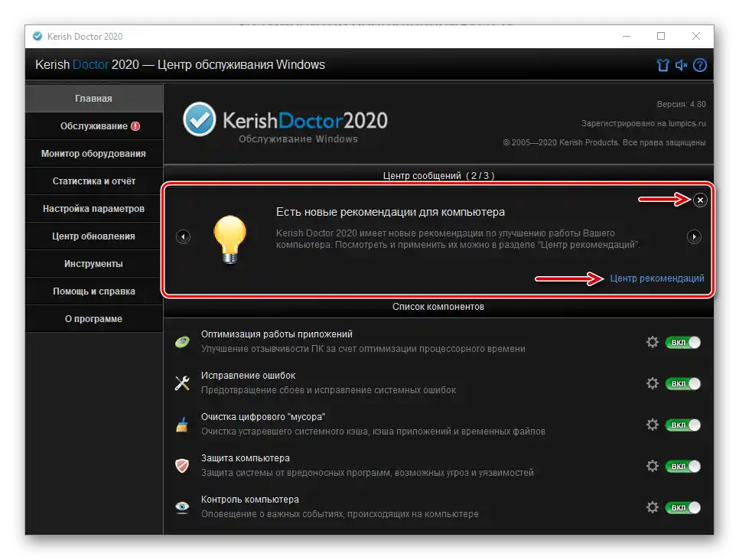Click the KerishDoctor checkmark logo
The height and width of the screenshot is (560, 739).
coord(200,119)
